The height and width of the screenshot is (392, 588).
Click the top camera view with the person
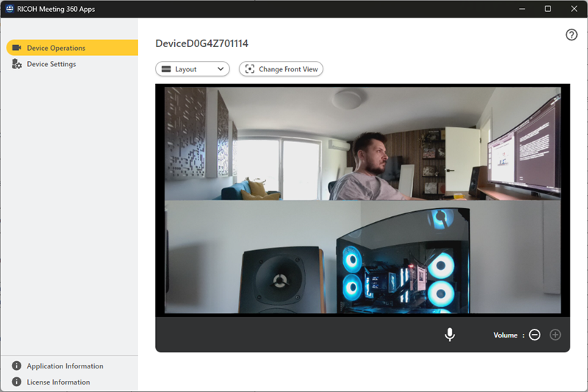362,143
